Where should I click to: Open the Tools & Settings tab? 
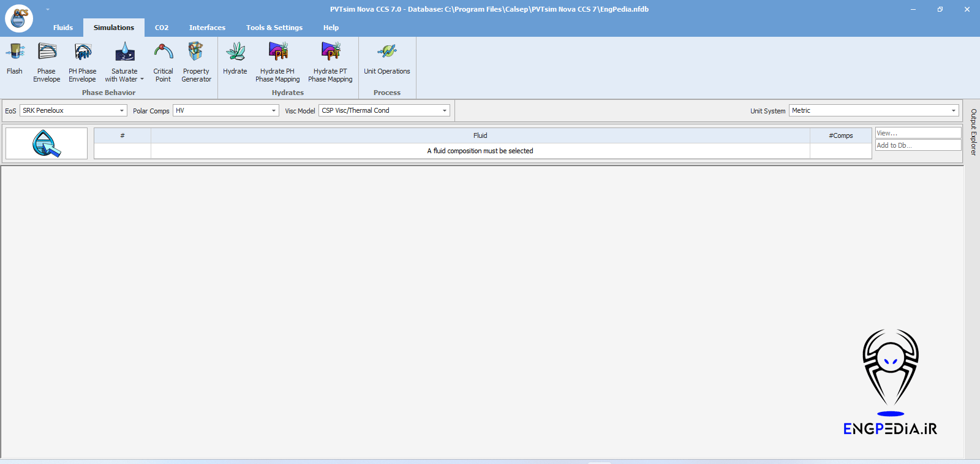click(x=274, y=28)
